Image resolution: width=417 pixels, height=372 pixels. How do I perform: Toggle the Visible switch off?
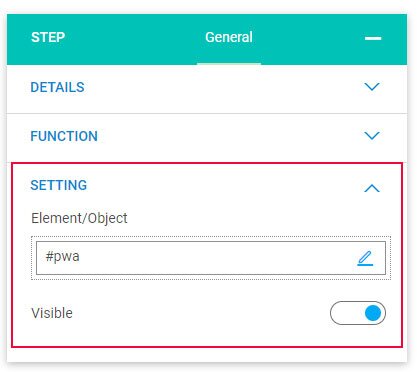tap(358, 313)
